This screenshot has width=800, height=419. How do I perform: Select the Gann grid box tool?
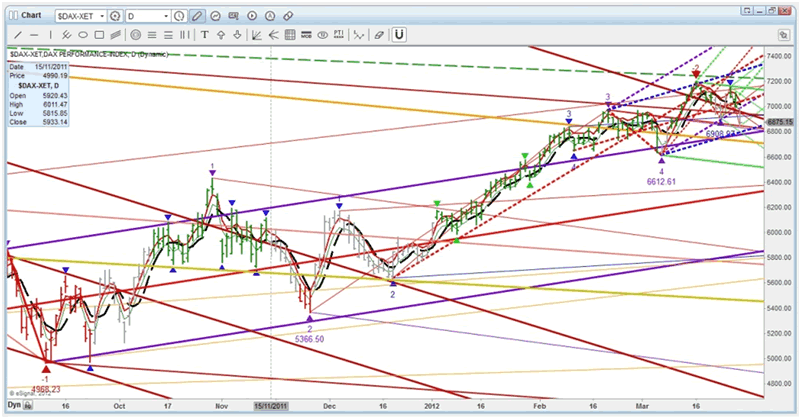point(290,35)
